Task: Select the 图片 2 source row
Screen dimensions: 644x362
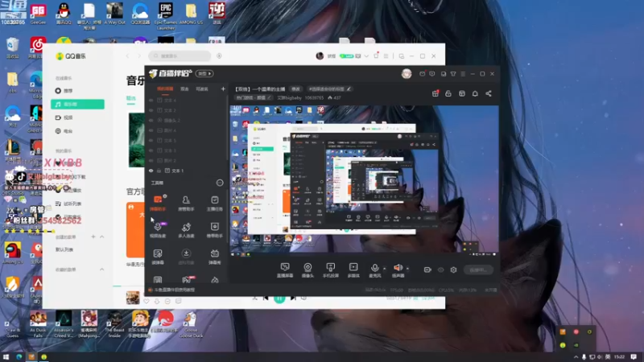Action: coord(187,160)
